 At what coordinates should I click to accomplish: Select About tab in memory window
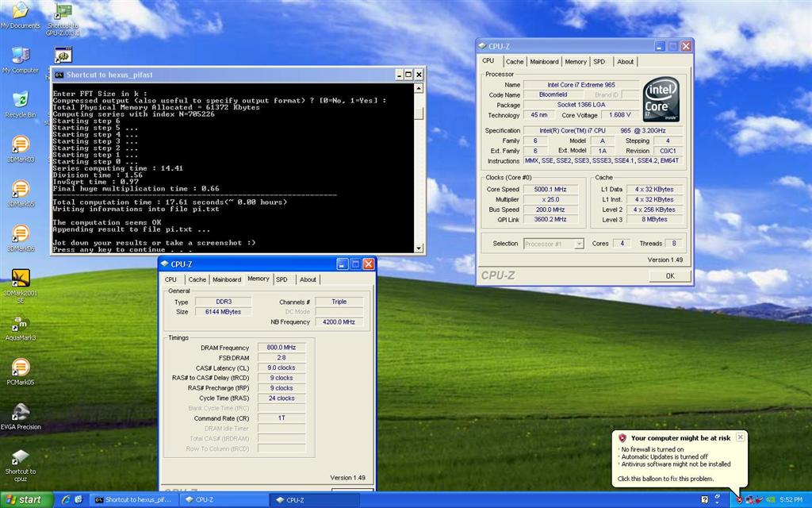point(308,279)
